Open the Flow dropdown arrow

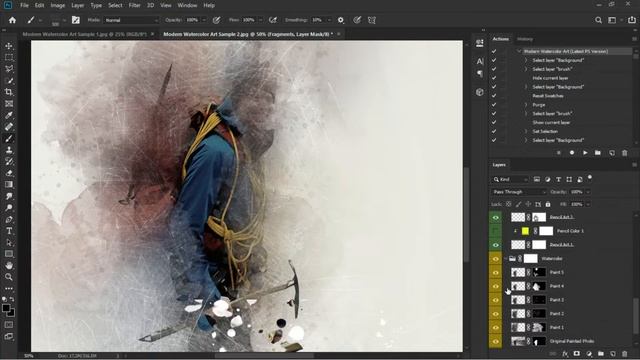(260, 20)
